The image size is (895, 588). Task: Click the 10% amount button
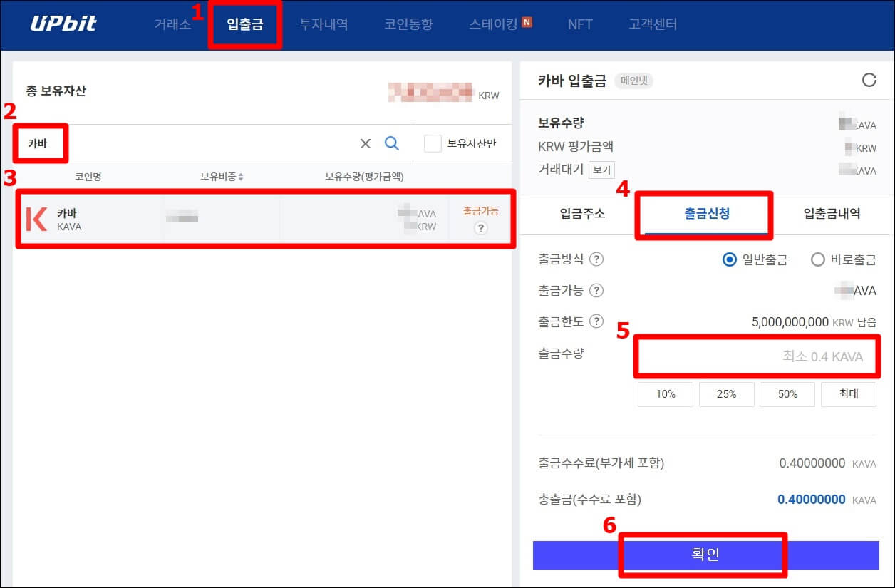pos(666,394)
